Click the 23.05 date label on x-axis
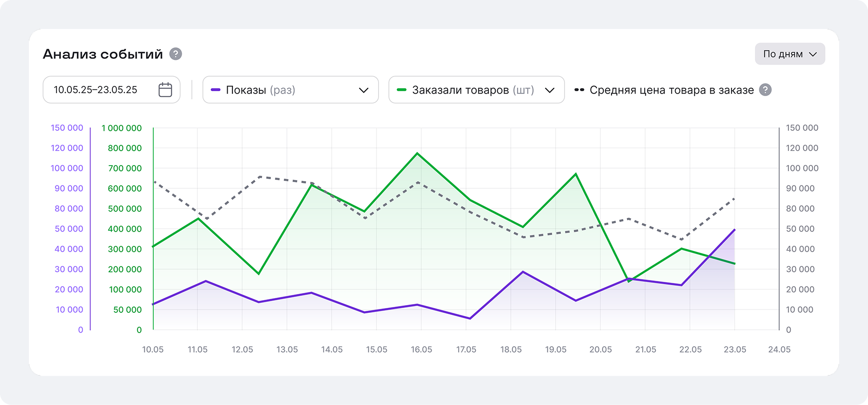Screen dimensions: 868x405 pyautogui.click(x=735, y=349)
